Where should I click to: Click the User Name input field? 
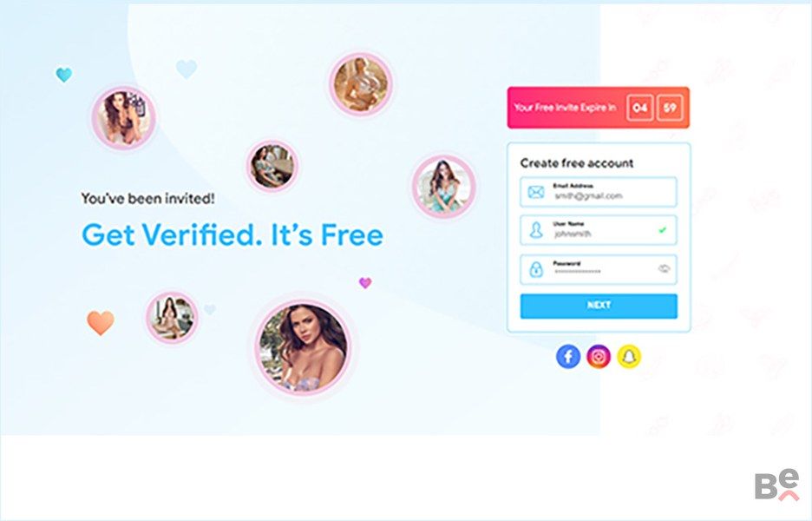pyautogui.click(x=599, y=230)
